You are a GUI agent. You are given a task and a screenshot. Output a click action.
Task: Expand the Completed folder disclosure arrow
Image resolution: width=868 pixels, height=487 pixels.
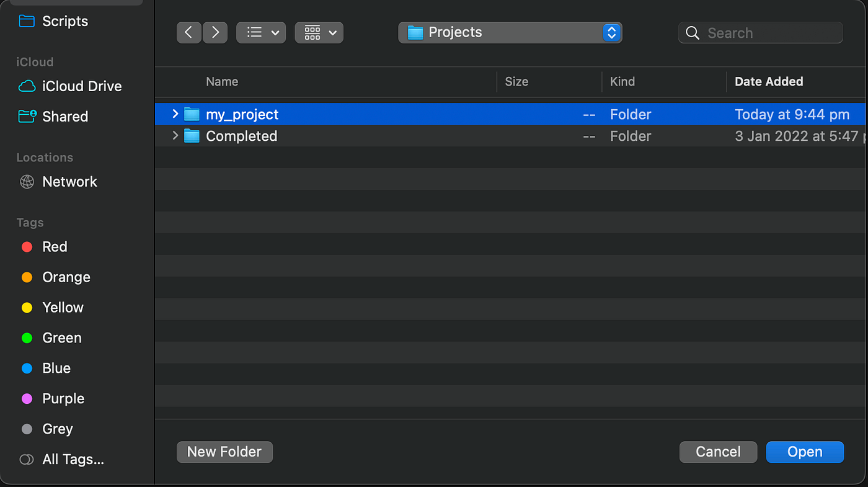click(175, 135)
